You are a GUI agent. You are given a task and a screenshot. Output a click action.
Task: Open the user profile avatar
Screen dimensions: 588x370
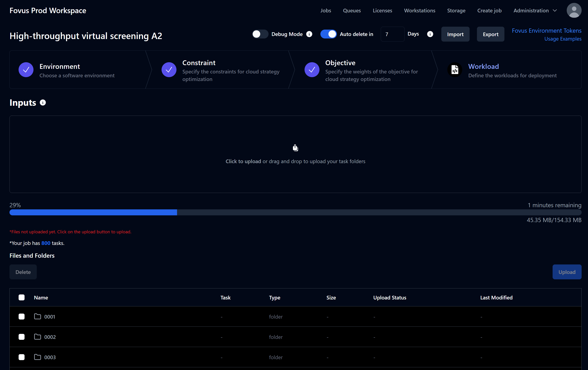(574, 10)
